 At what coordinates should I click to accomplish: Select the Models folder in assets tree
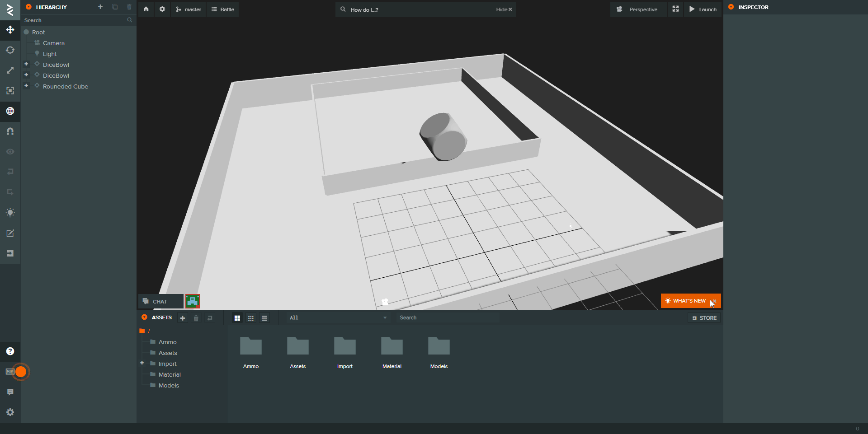[169, 385]
